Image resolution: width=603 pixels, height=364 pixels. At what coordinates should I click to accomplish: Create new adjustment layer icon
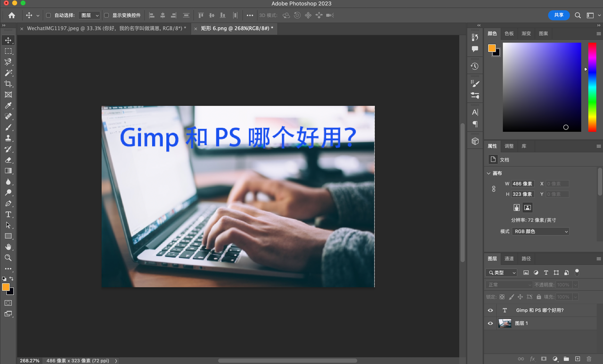(x=555, y=359)
